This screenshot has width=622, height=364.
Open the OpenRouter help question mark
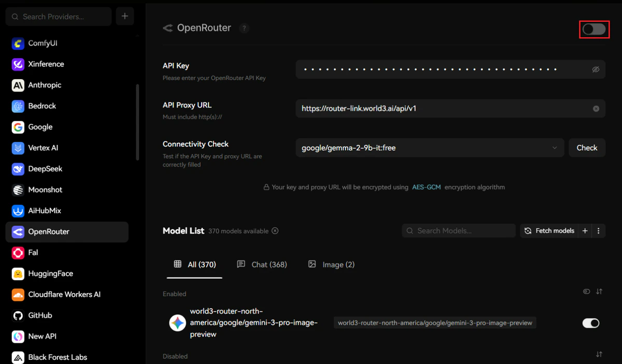point(244,28)
